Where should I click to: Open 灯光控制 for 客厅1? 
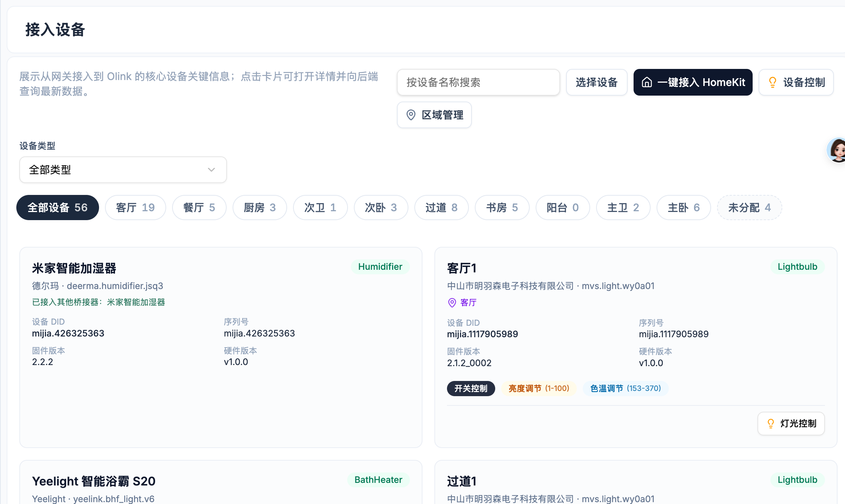pyautogui.click(x=791, y=424)
